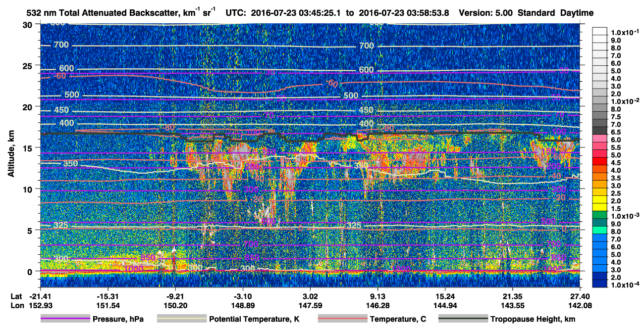Click the start time '2016-07-23 03:45:25.1'
Screen dimensions: 644x330
[296, 13]
